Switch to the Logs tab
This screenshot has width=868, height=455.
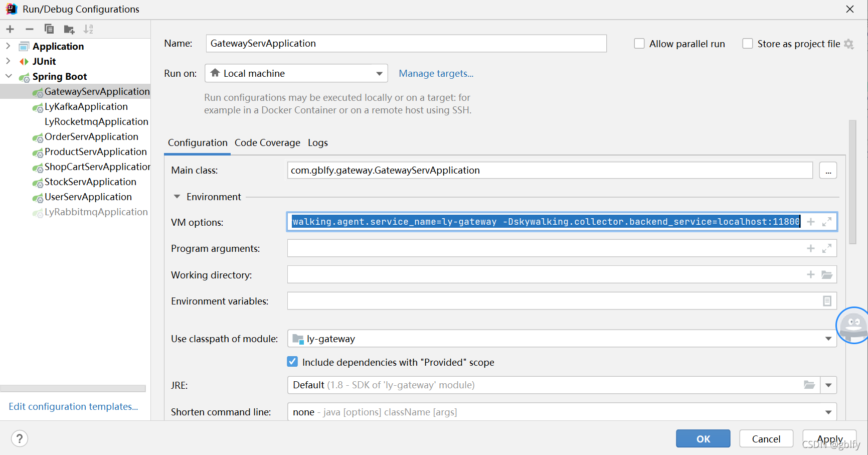pyautogui.click(x=318, y=143)
